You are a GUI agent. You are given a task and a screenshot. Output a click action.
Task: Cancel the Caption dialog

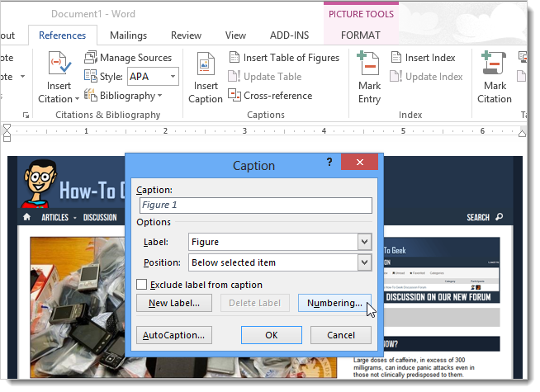tap(341, 335)
